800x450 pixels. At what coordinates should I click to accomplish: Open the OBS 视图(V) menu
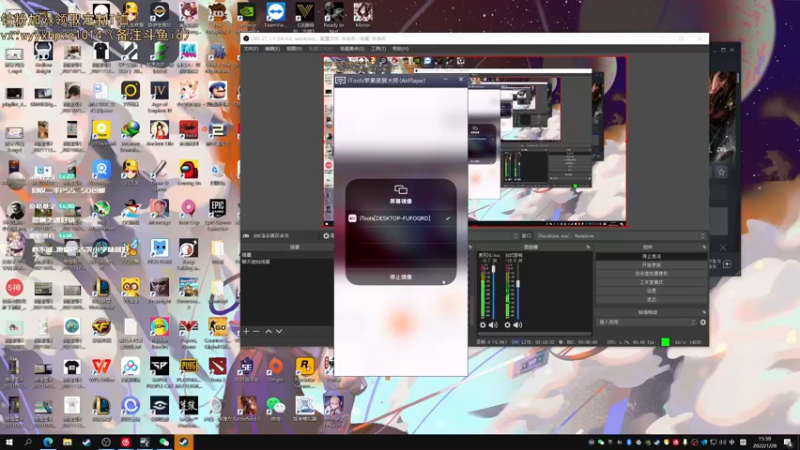(294, 49)
